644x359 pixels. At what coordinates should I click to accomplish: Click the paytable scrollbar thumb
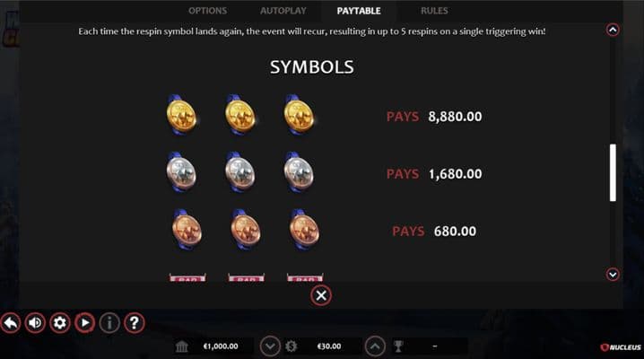[x=613, y=172]
